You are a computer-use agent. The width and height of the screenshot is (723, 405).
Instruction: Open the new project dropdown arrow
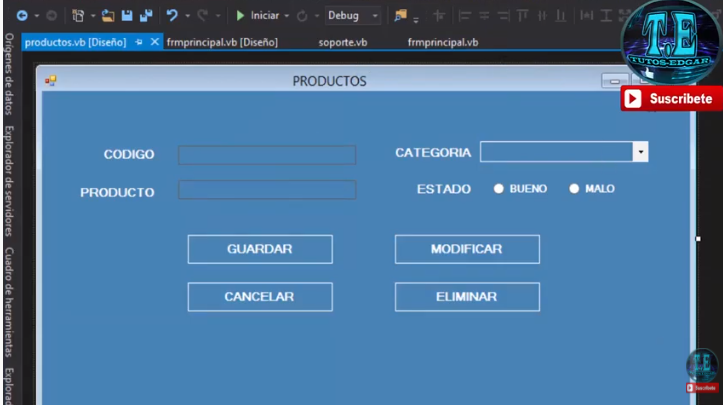[x=93, y=16]
